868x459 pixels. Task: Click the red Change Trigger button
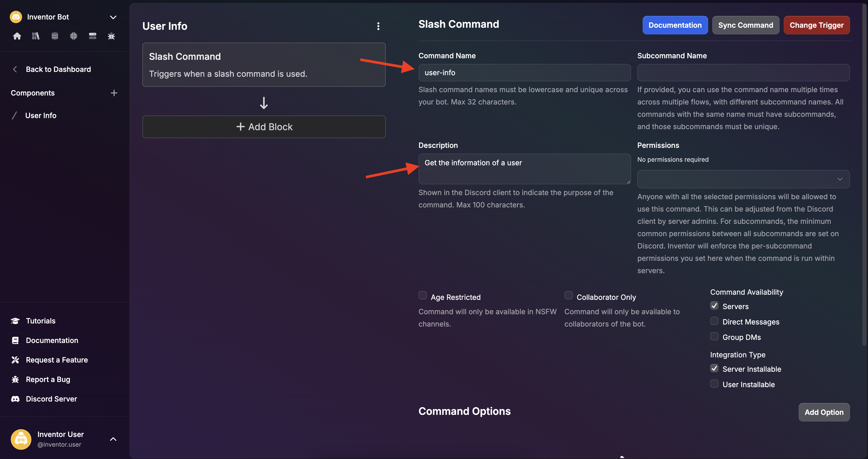coord(816,25)
